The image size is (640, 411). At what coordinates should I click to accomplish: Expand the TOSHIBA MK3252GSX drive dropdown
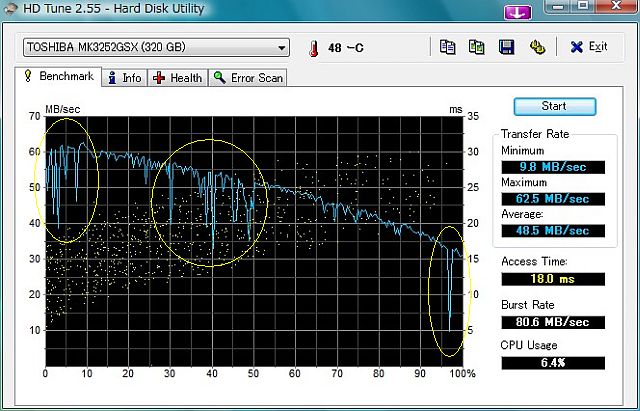(282, 48)
